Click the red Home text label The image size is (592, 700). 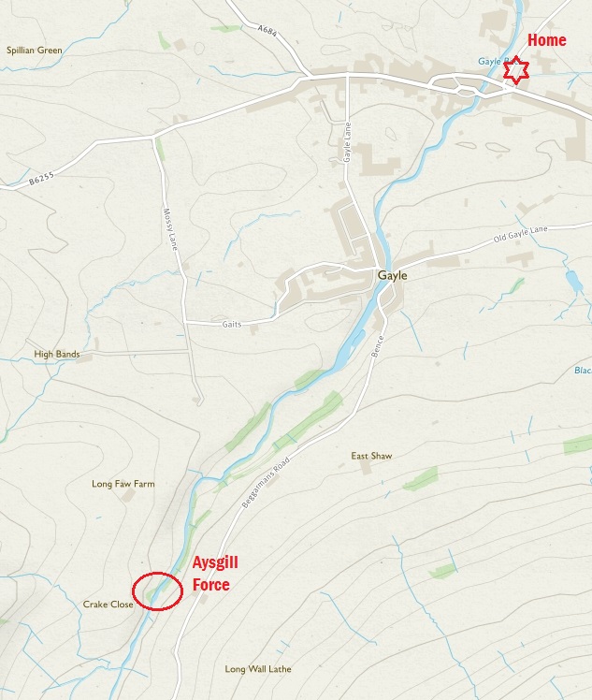coord(547,40)
